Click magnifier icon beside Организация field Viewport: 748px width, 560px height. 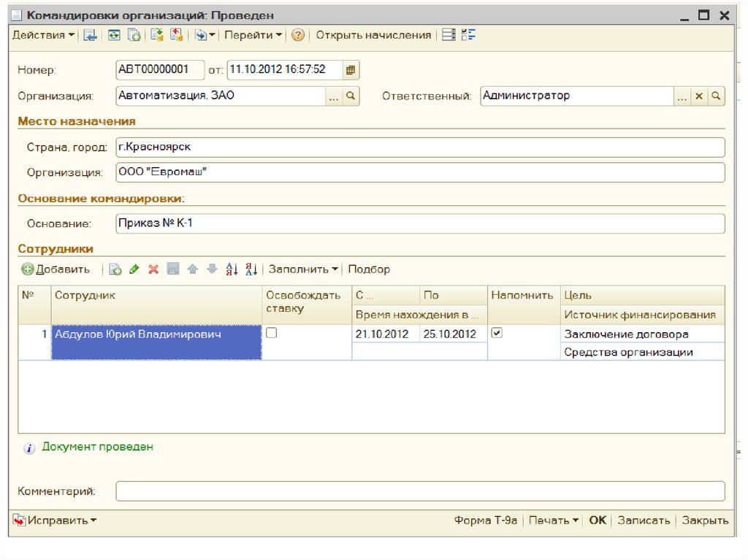pos(351,96)
